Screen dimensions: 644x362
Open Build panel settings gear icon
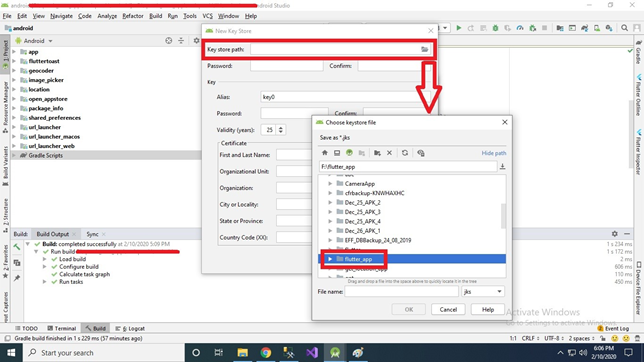point(614,234)
